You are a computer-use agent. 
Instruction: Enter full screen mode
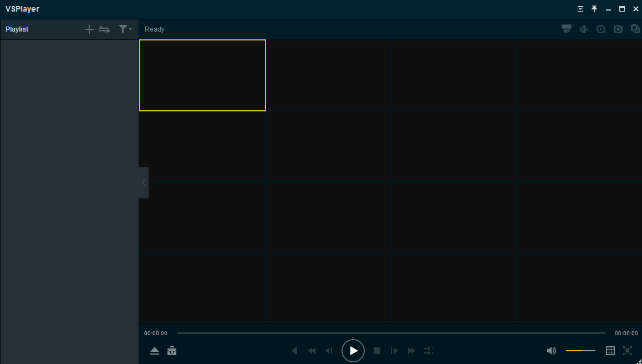coord(628,351)
